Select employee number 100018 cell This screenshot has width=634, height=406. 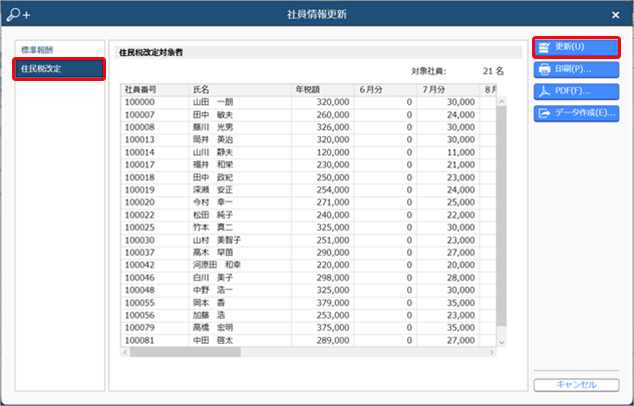[x=154, y=177]
